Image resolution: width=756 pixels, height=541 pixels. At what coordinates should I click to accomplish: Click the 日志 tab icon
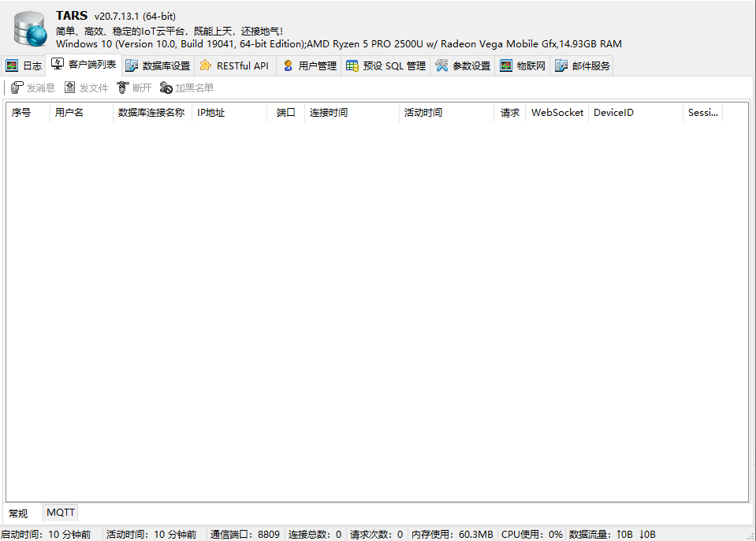(12, 65)
